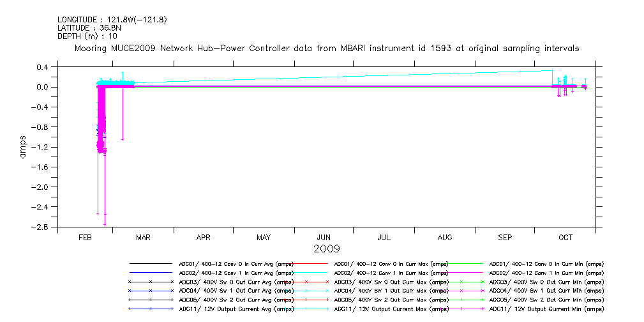Click the ADC11 12V Output Current Min label

click(546, 309)
